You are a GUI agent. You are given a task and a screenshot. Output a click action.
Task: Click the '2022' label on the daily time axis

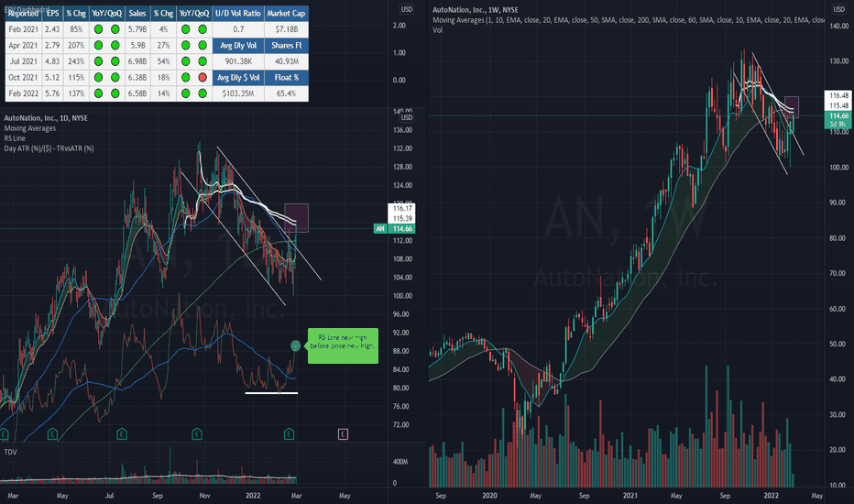[x=253, y=495]
